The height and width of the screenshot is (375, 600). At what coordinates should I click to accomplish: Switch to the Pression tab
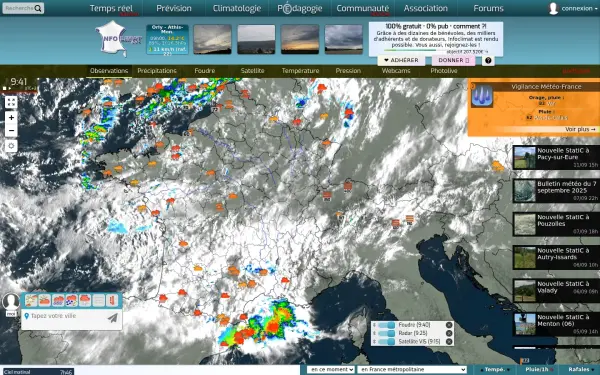click(348, 71)
